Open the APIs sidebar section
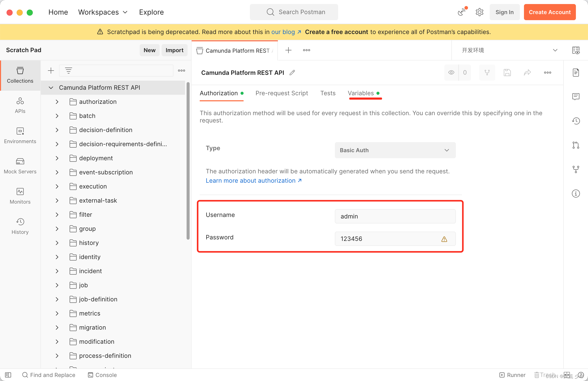Image resolution: width=588 pixels, height=381 pixels. pyautogui.click(x=20, y=105)
